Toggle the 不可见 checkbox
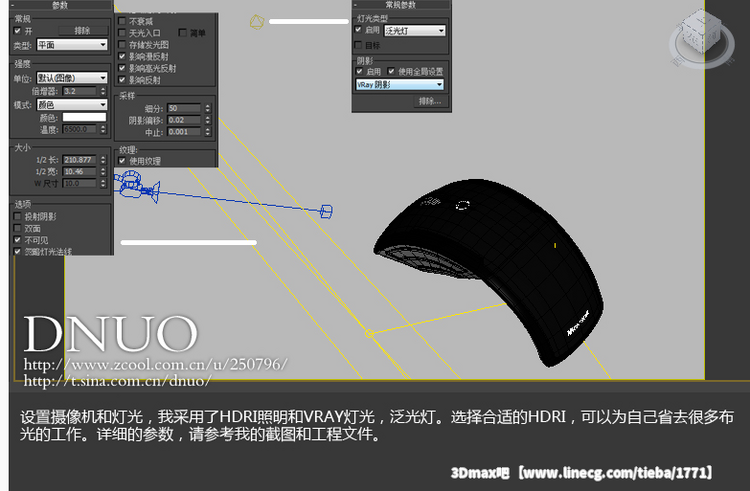750x491 pixels. (x=18, y=241)
